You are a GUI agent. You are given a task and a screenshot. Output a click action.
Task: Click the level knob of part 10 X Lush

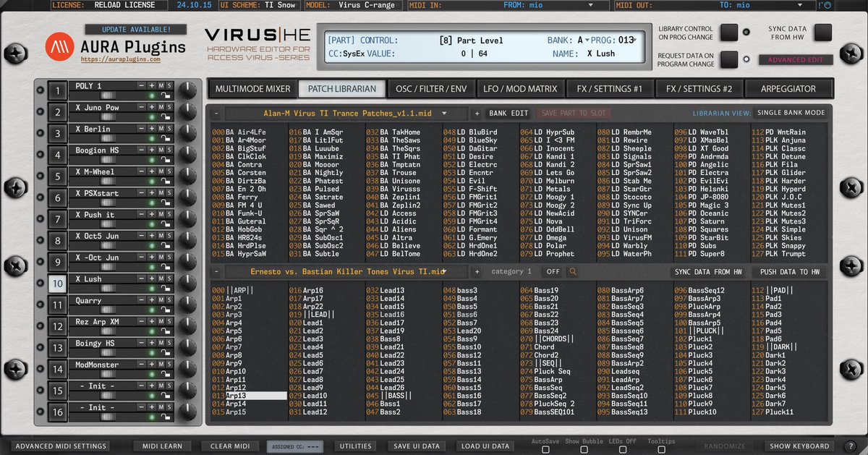pyautogui.click(x=187, y=284)
